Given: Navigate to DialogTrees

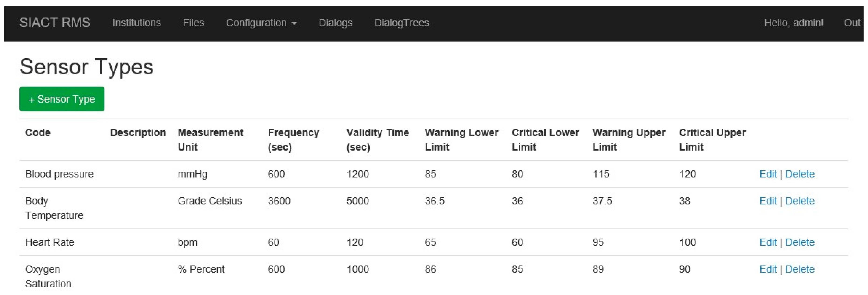Looking at the screenshot, I should pyautogui.click(x=401, y=23).
